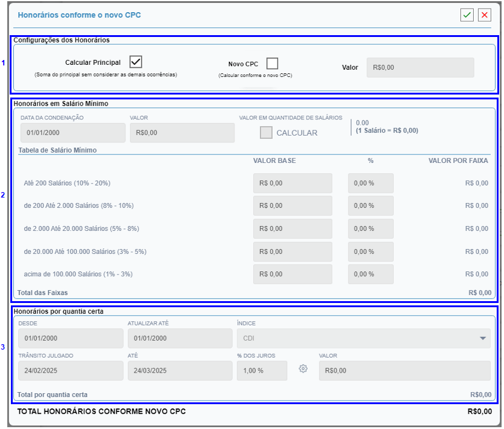Click the Valor field in Configurações dos Honorários
The width and height of the screenshot is (504, 429).
[x=420, y=68]
